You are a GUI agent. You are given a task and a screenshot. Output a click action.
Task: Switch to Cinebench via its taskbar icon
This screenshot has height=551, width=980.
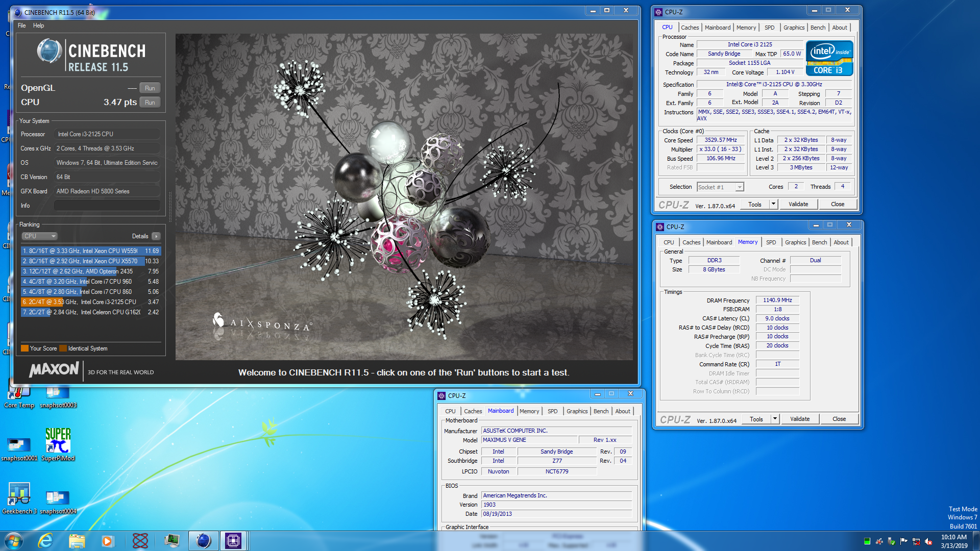[x=203, y=541]
